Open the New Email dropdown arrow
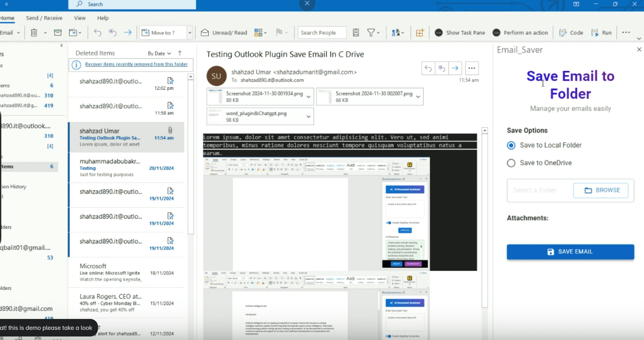This screenshot has height=340, width=644. (19, 33)
